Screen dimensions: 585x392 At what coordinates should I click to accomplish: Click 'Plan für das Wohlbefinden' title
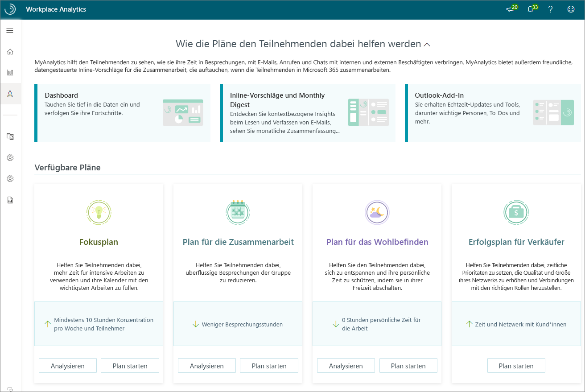pyautogui.click(x=377, y=242)
